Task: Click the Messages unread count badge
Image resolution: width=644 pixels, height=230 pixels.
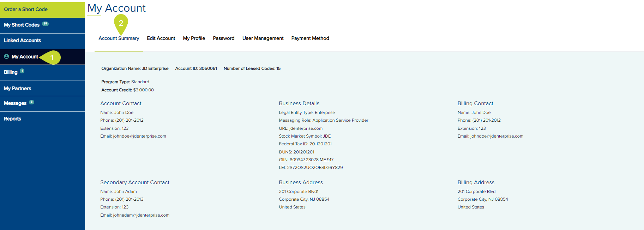Action: pos(31,102)
